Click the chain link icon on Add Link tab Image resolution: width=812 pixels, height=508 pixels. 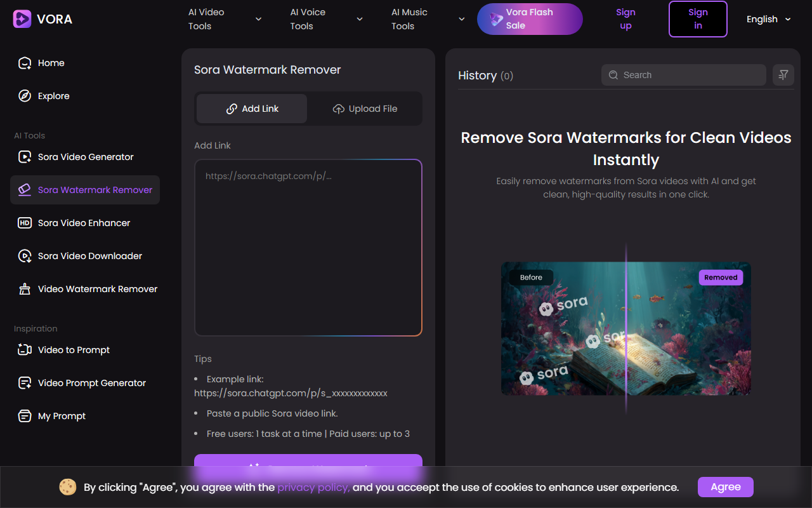232,109
